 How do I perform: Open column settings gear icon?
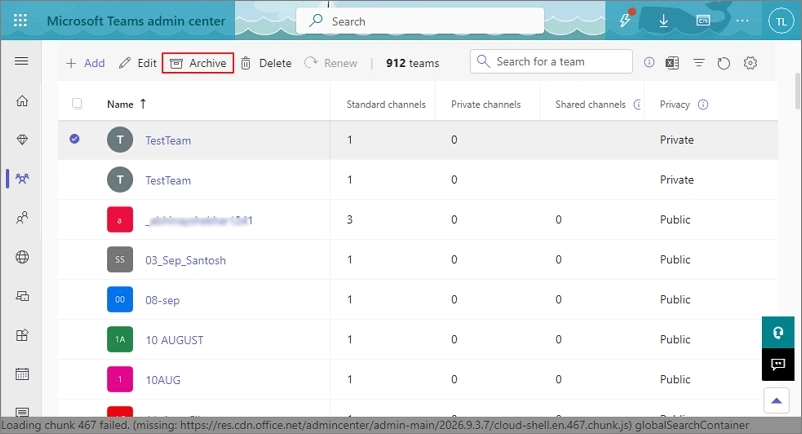[750, 63]
